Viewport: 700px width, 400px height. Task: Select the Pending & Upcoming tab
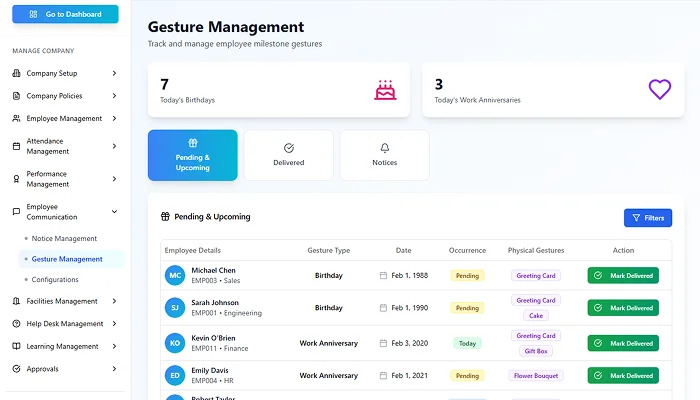192,155
